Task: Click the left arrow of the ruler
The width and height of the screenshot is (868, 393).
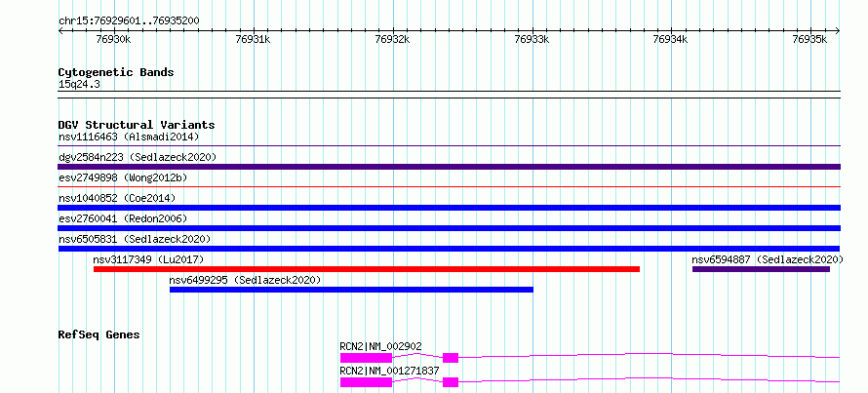Action: (x=60, y=30)
